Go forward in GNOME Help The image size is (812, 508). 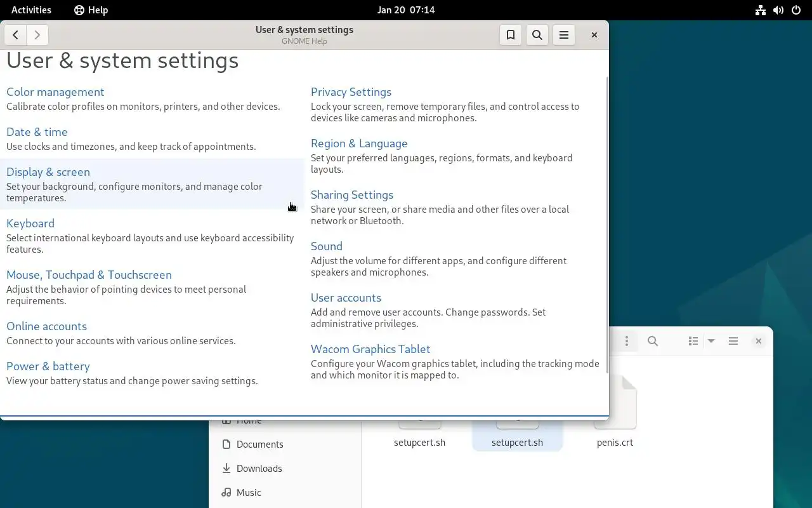click(37, 35)
